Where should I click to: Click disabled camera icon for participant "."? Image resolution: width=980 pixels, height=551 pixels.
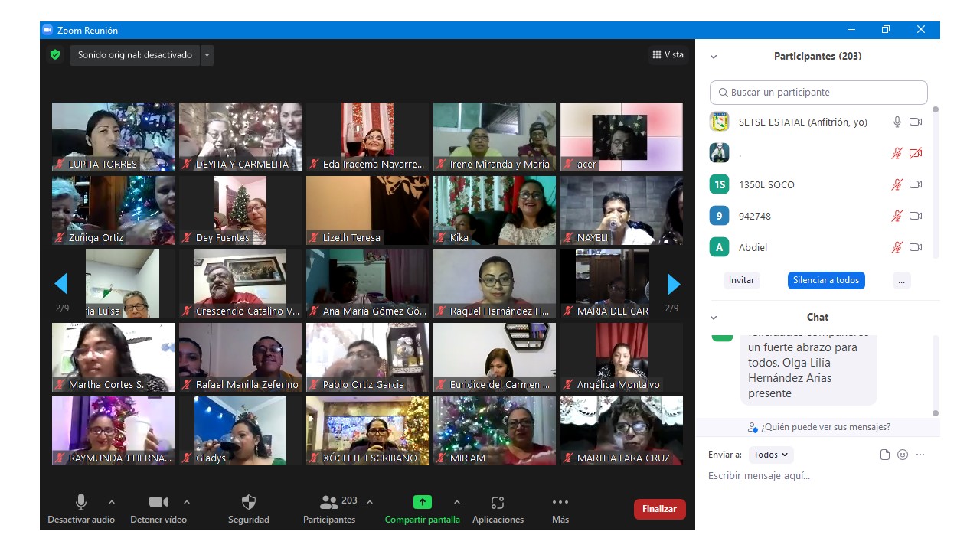(916, 153)
